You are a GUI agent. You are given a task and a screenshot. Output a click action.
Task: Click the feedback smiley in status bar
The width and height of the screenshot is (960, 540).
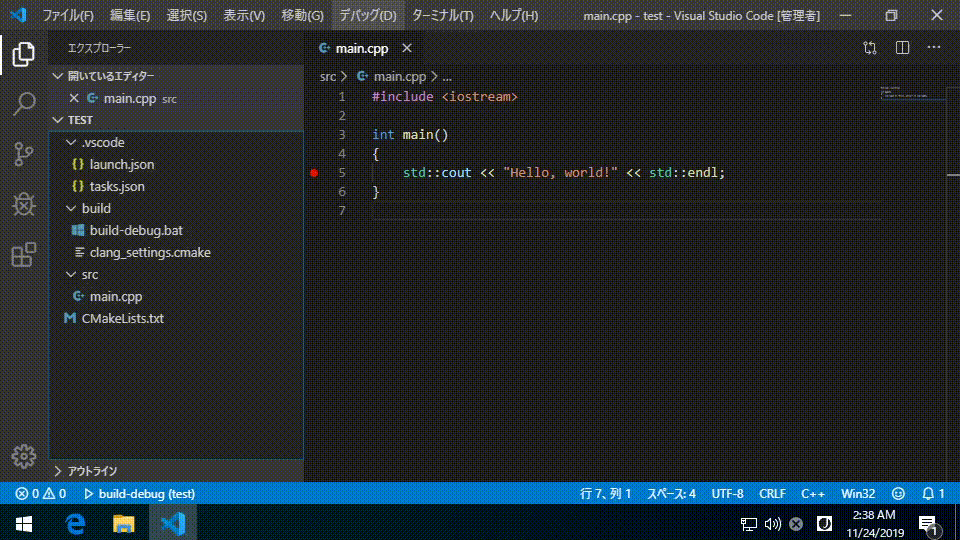point(898,493)
